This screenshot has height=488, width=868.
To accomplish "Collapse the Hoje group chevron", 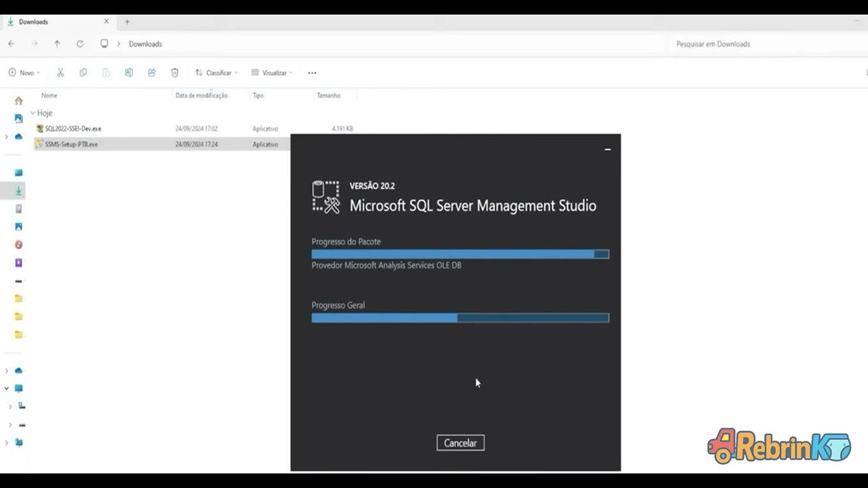I will [x=33, y=113].
